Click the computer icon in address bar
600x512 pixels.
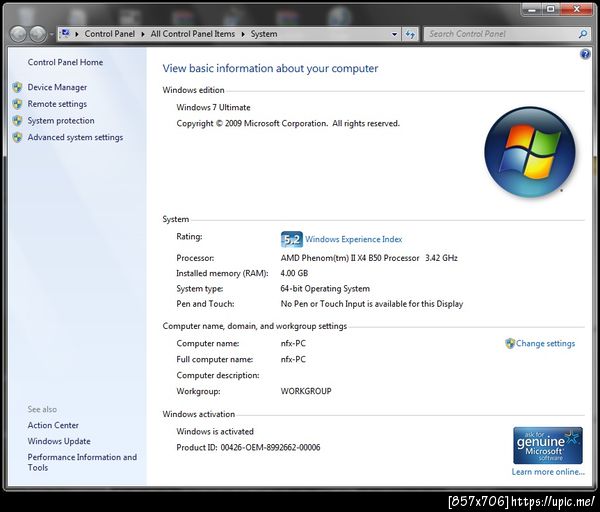(x=65, y=34)
